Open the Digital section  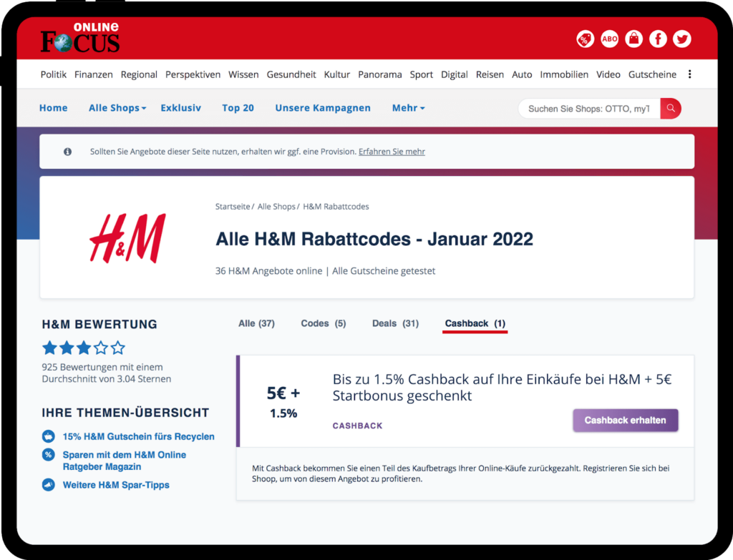[454, 74]
